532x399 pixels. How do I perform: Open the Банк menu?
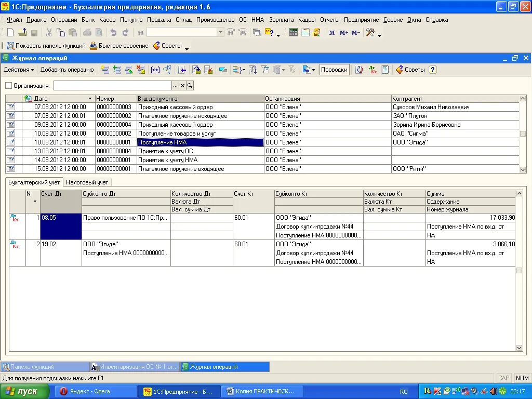[x=88, y=20]
